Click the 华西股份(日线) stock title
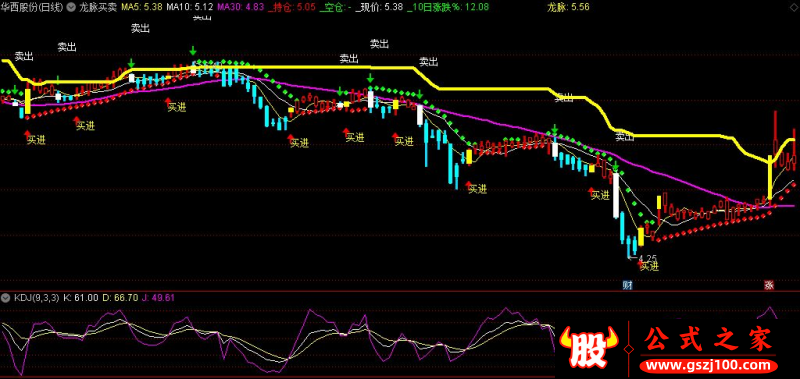This screenshot has width=800, height=379. click(x=32, y=7)
